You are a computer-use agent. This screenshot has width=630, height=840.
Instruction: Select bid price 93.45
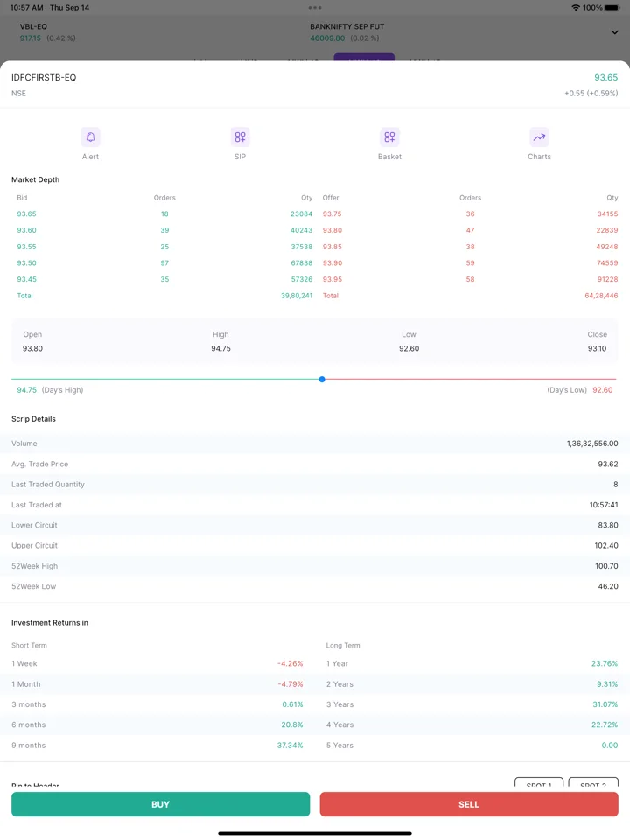point(27,279)
